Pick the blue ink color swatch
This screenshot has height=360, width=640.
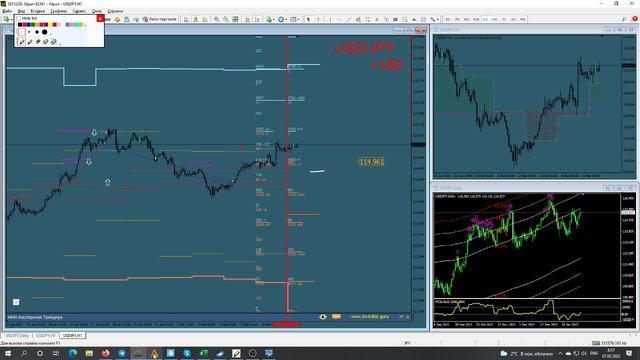[28, 25]
